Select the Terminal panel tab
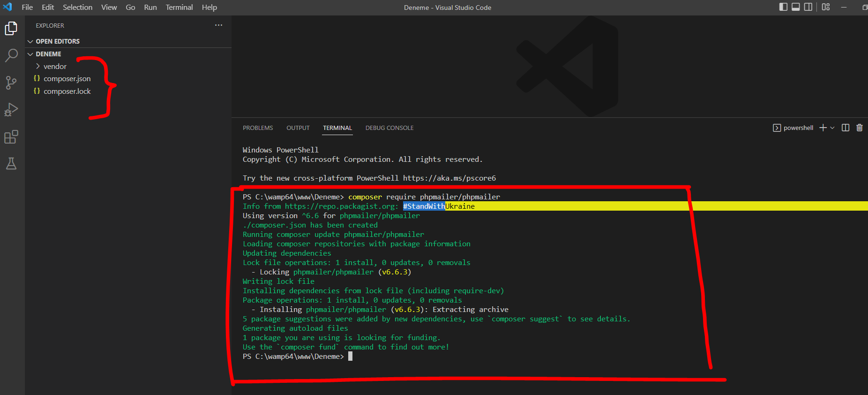The height and width of the screenshot is (395, 868). click(337, 128)
